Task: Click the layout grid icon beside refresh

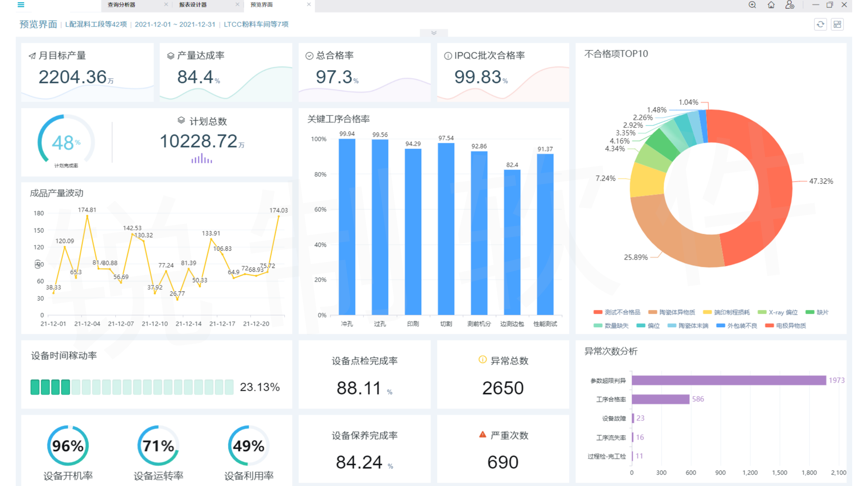Action: 837,24
